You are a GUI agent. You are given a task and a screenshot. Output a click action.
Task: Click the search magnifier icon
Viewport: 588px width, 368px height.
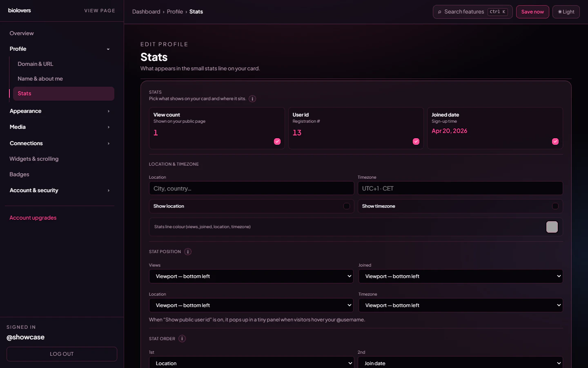click(x=439, y=12)
